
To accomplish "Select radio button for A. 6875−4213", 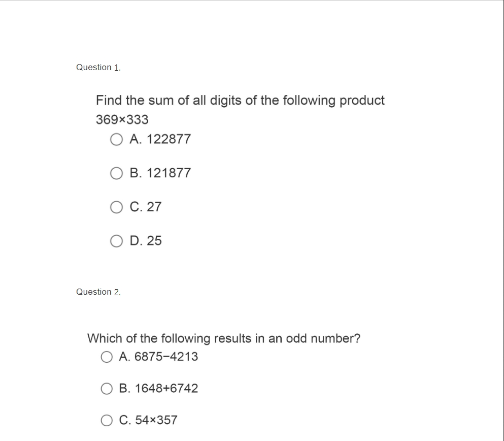I will 107,357.
